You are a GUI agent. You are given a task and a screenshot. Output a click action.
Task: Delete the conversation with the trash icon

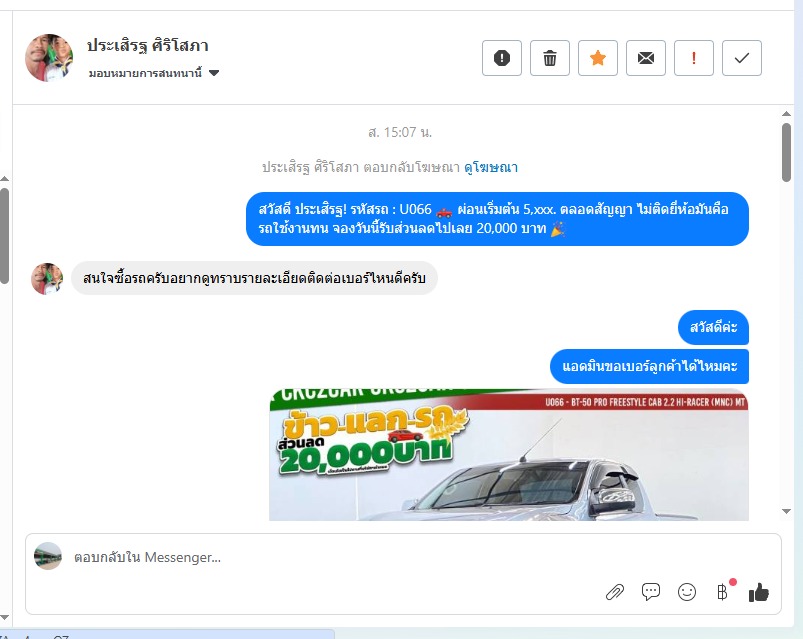click(550, 58)
